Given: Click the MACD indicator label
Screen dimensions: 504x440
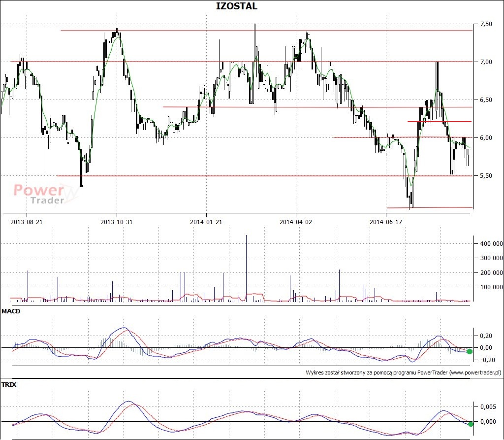Looking at the screenshot, I should click(x=11, y=311).
